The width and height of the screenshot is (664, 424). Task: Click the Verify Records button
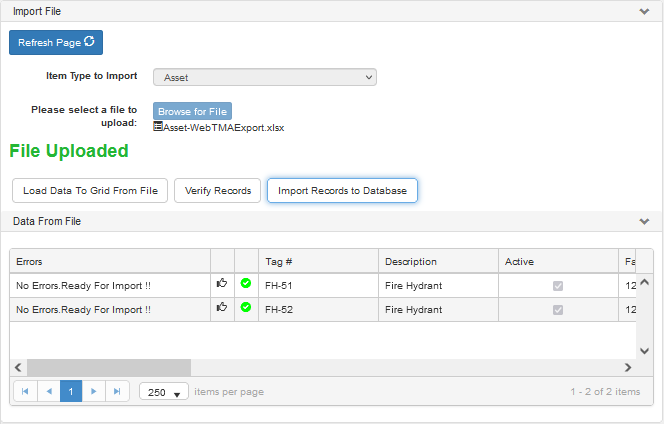[218, 191]
